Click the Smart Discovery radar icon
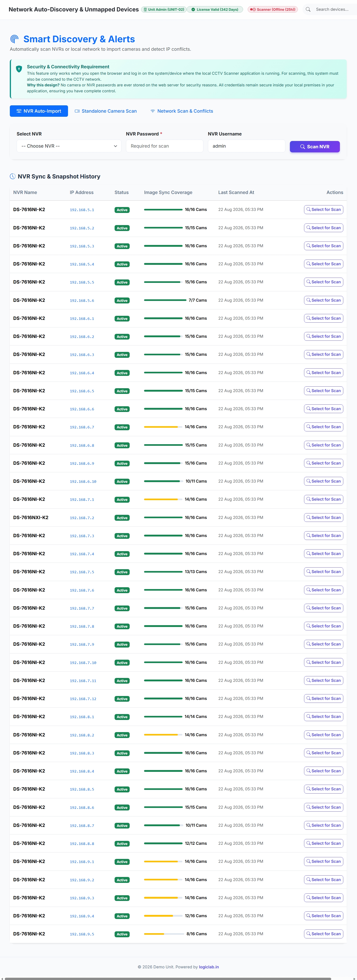 [14, 39]
